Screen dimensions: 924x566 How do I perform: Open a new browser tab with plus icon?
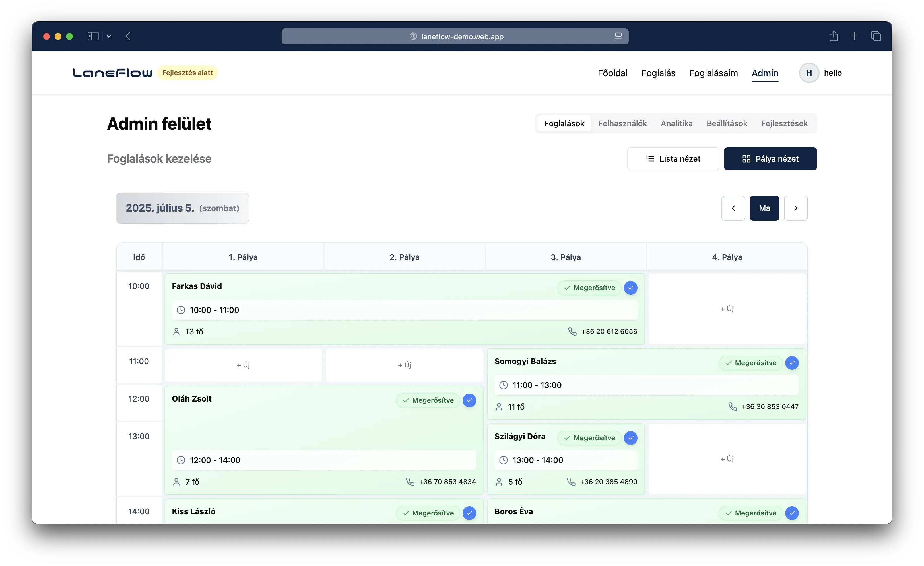tap(854, 36)
